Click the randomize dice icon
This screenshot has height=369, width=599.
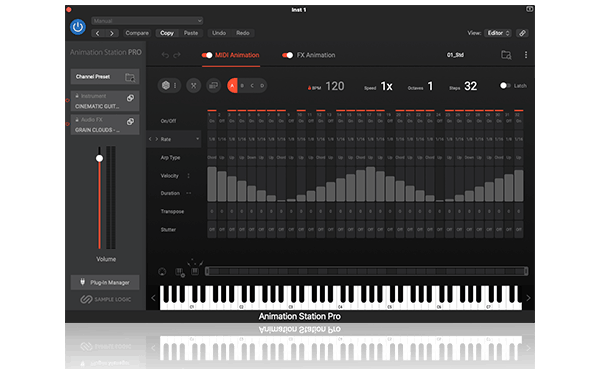[x=165, y=86]
